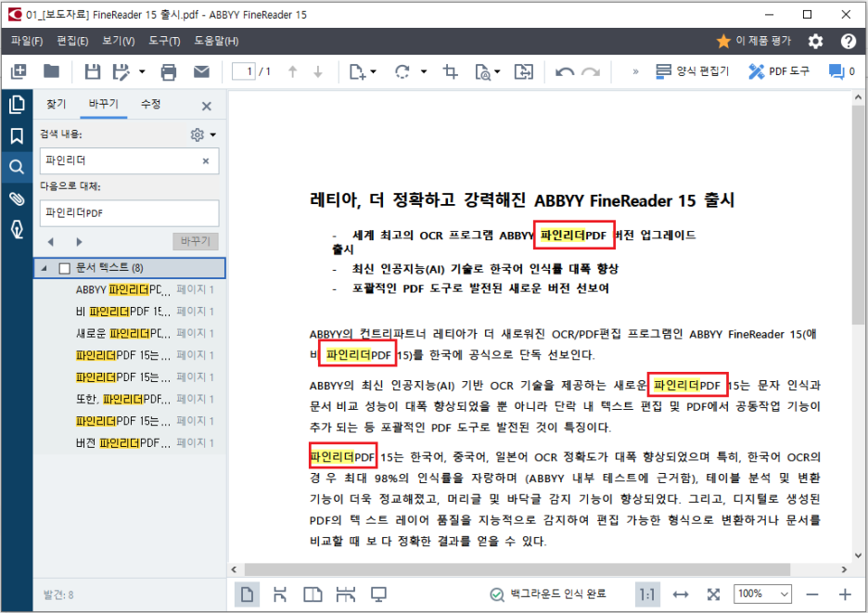This screenshot has height=613, width=868.
Task: Open the Pages panel in sidebar
Action: [x=17, y=104]
